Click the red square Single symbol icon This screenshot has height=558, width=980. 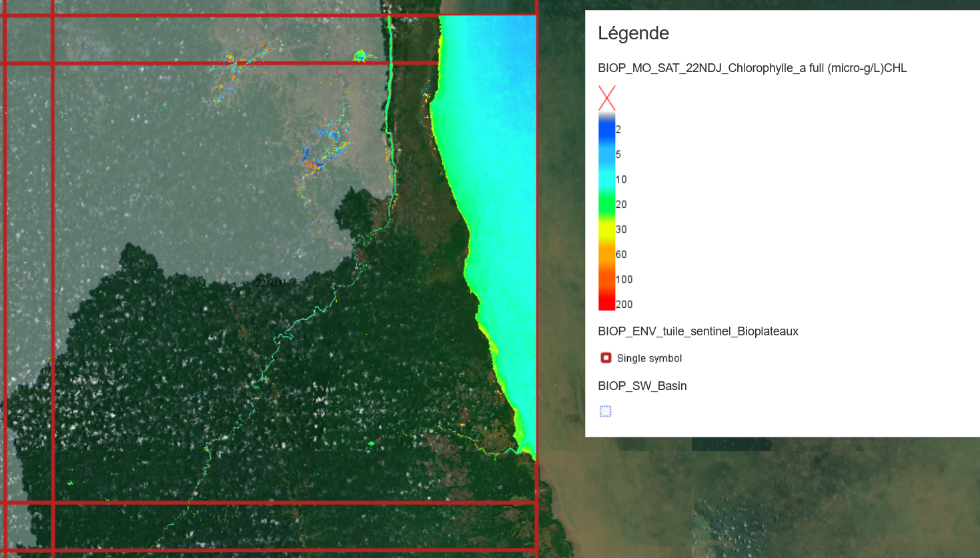(606, 358)
